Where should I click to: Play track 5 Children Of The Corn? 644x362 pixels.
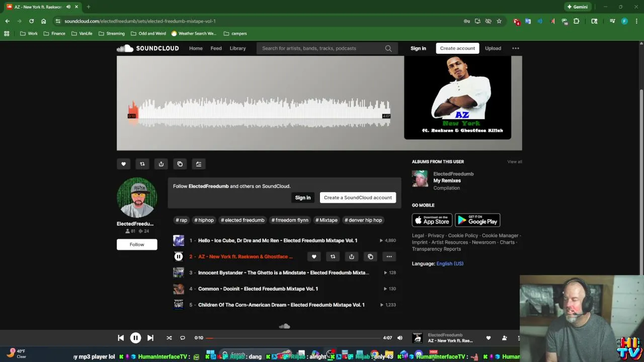(281, 305)
